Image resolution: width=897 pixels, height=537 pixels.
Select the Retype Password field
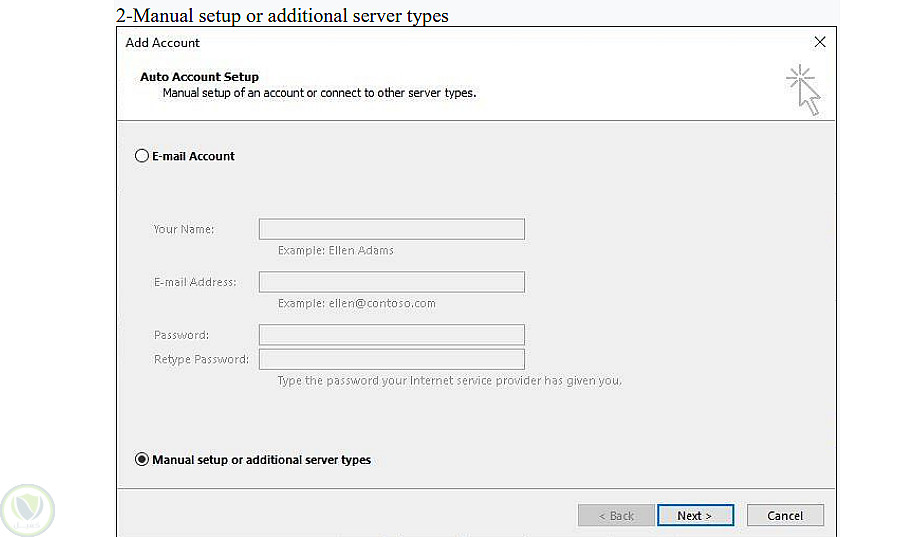pyautogui.click(x=391, y=359)
